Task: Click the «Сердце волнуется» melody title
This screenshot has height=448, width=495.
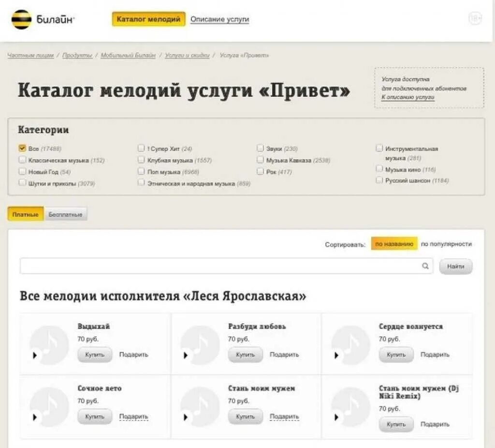Action: 411,327
